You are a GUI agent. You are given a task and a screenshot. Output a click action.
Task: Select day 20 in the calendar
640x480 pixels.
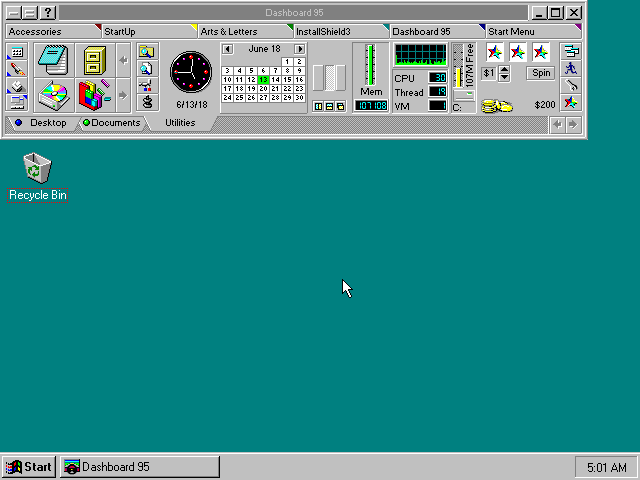[x=263, y=89]
